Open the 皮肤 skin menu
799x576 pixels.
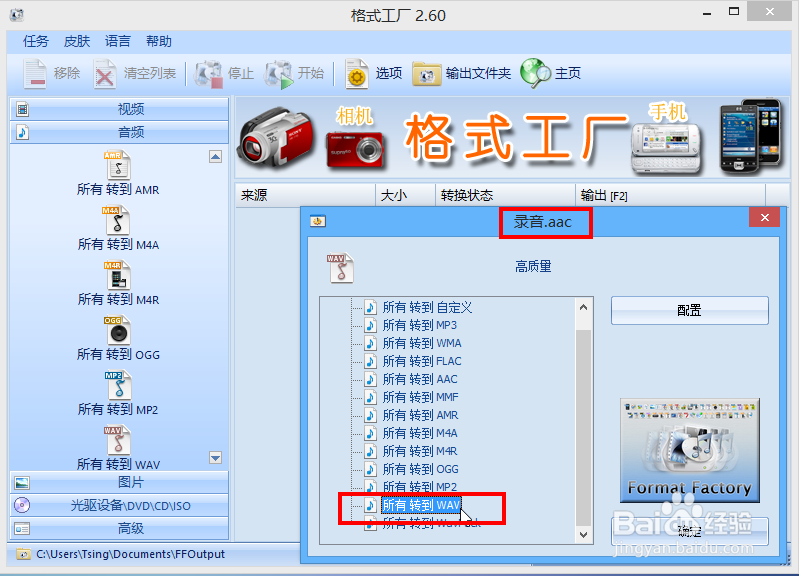coord(77,41)
